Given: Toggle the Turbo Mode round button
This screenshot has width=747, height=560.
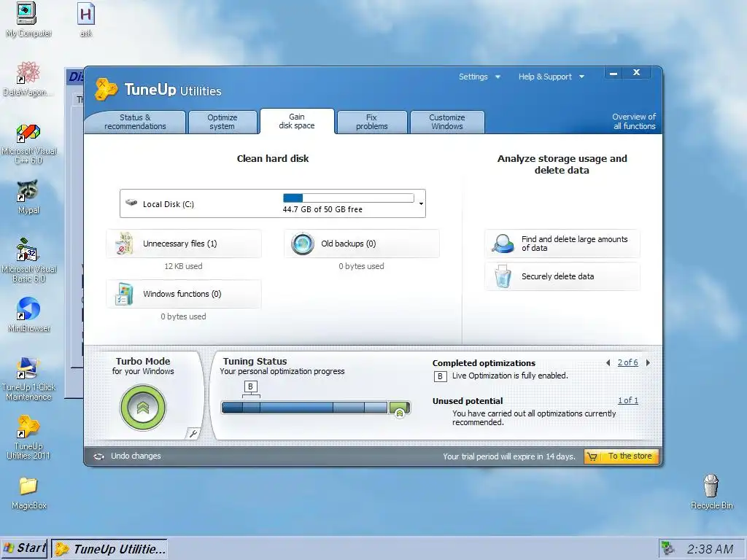Looking at the screenshot, I should [x=143, y=408].
